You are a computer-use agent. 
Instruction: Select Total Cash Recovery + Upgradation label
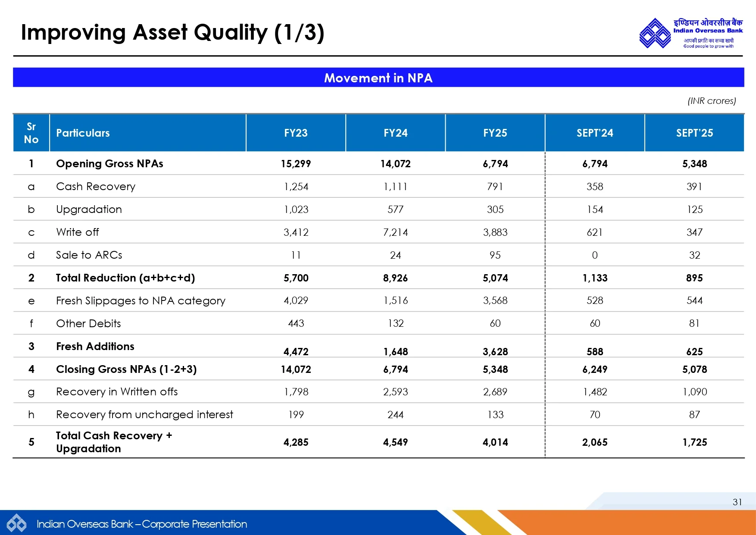point(114,442)
